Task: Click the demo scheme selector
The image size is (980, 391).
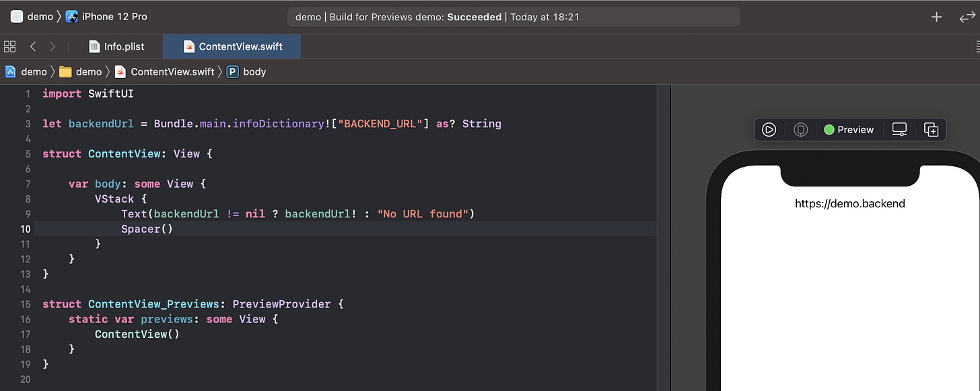Action: 32,16
